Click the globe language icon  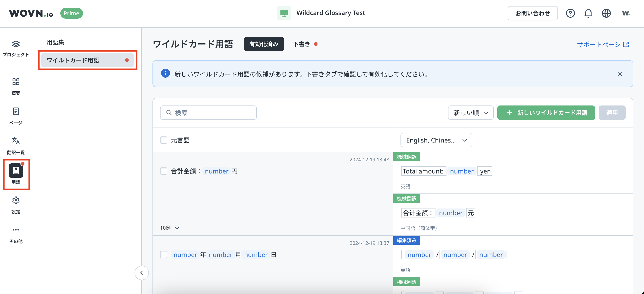(x=606, y=13)
